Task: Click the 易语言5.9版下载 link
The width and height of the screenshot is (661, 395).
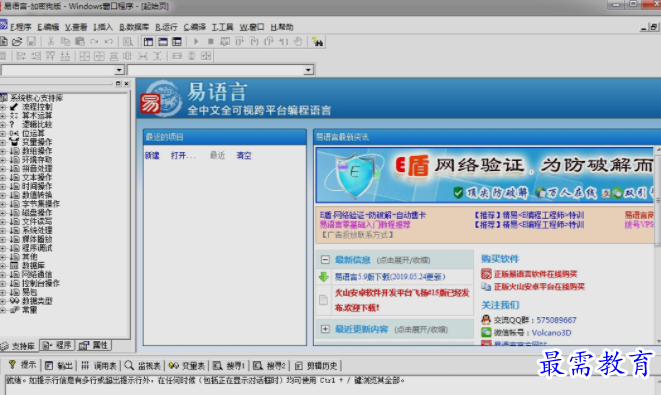Action: click(x=390, y=277)
